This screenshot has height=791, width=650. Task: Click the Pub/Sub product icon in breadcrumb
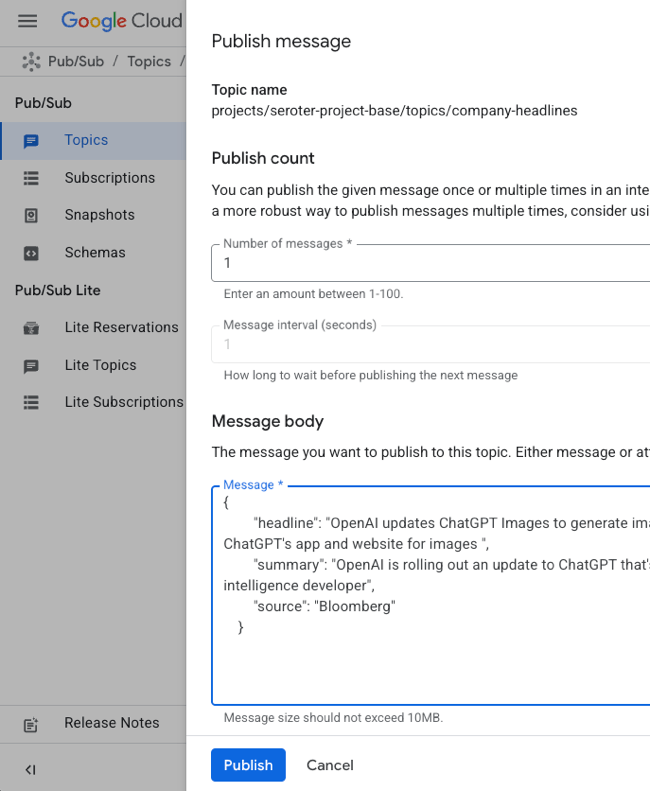(31, 62)
